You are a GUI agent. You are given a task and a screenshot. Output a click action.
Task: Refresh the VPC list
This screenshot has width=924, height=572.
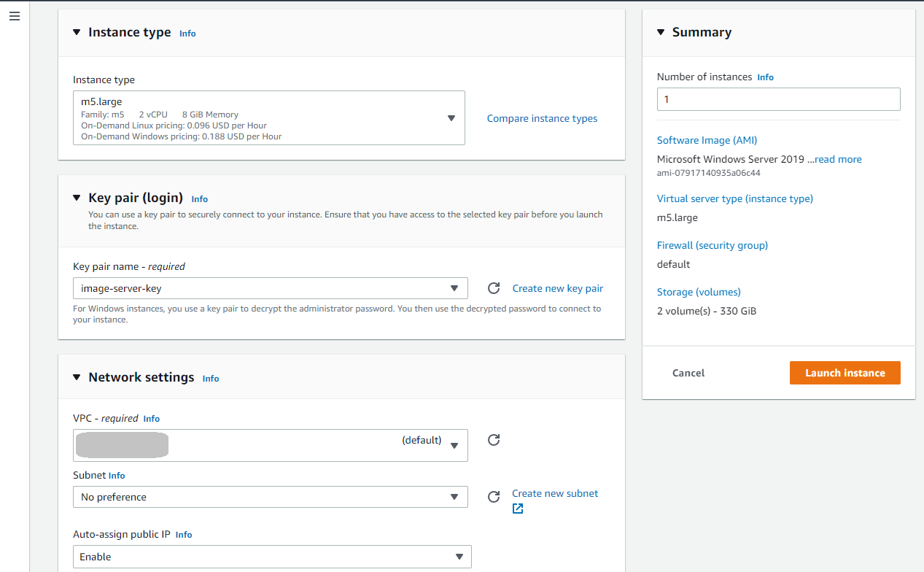coord(494,440)
